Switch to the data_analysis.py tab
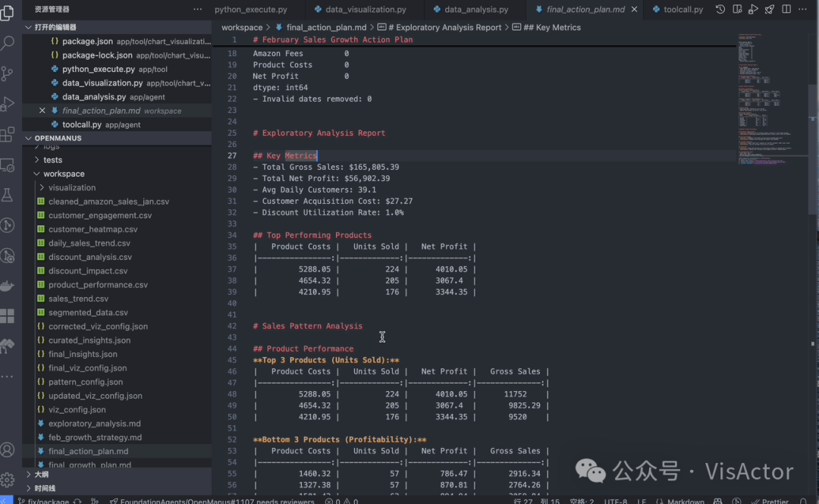 click(x=475, y=10)
